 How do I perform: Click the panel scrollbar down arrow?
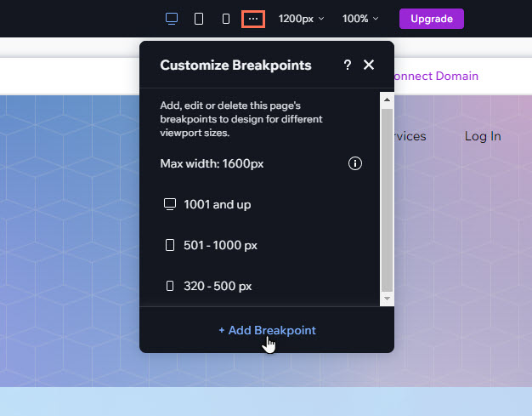[x=387, y=299]
